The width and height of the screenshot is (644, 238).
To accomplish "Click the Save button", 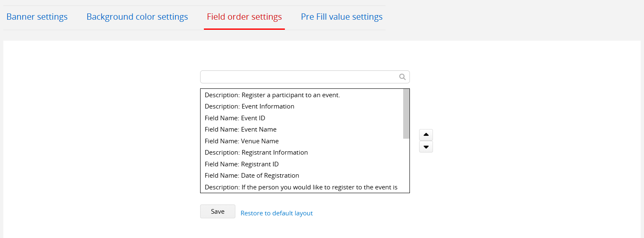I will point(218,212).
